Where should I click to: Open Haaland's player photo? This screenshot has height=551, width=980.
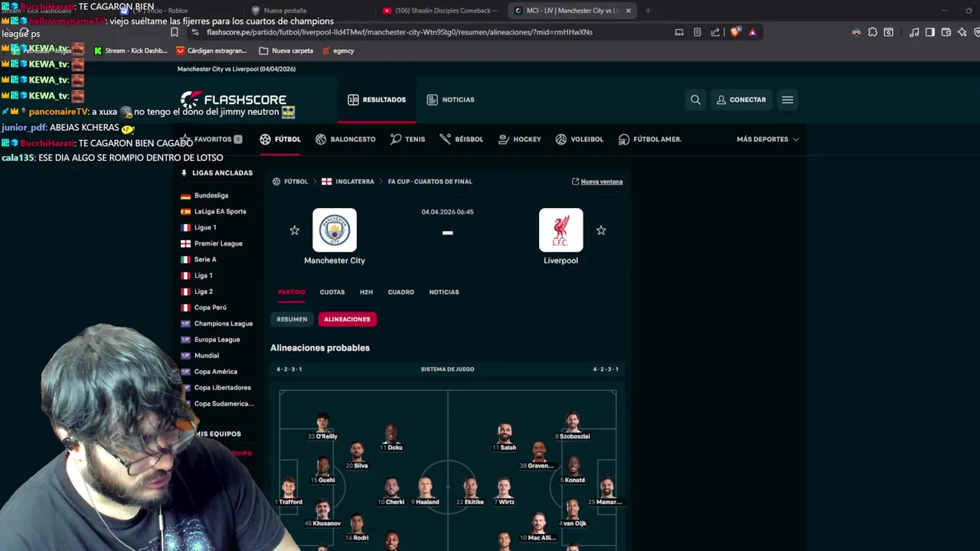pos(425,487)
